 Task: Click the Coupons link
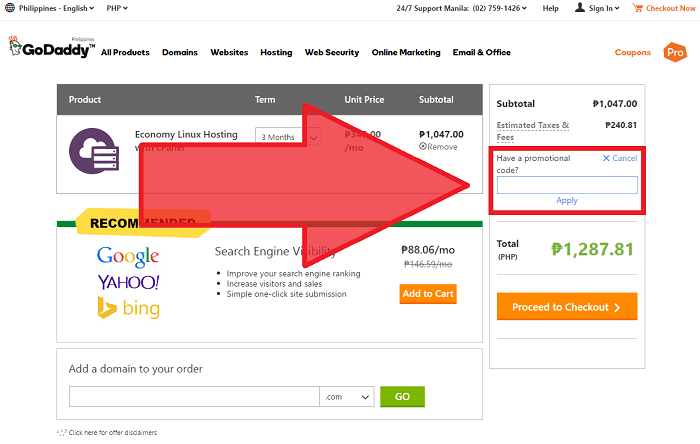(633, 52)
